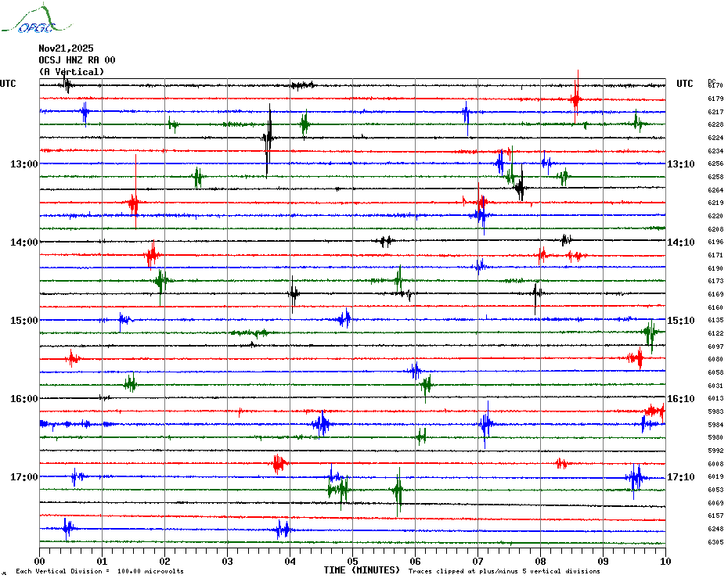Click the left UTC axis header
Image resolution: width=728 pixels, height=582 pixels.
8,84
